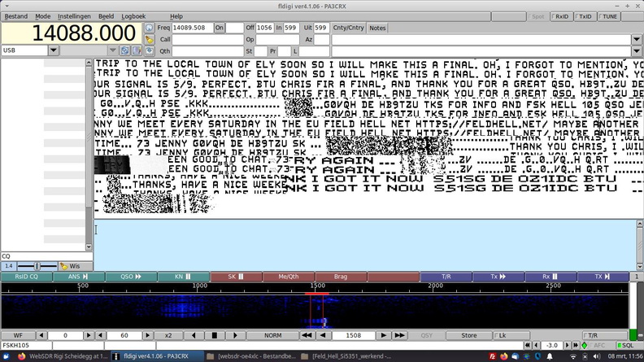
Task: Click the rewind double arrow left of 1508
Action: click(x=307, y=335)
